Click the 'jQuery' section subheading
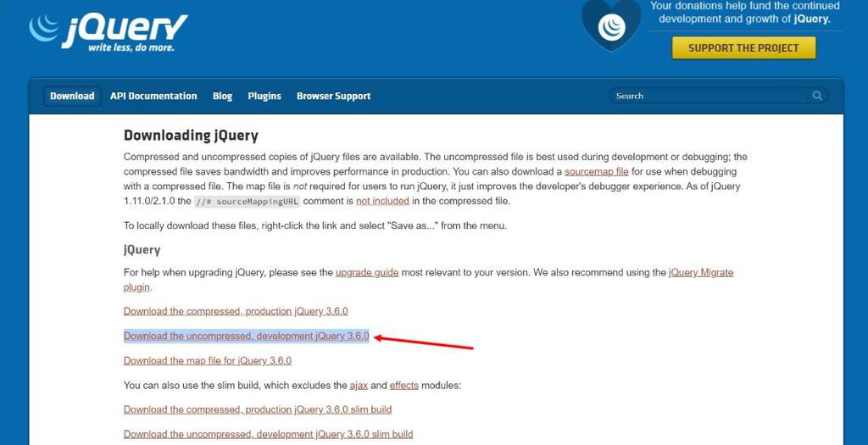 (142, 249)
